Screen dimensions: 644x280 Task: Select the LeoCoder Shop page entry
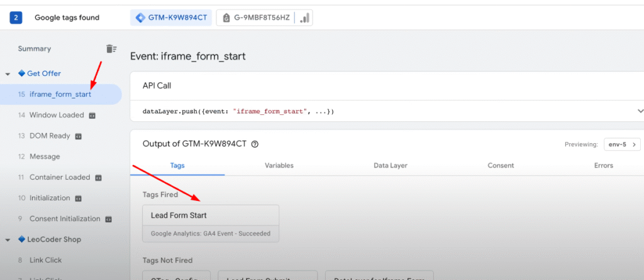[x=50, y=239]
